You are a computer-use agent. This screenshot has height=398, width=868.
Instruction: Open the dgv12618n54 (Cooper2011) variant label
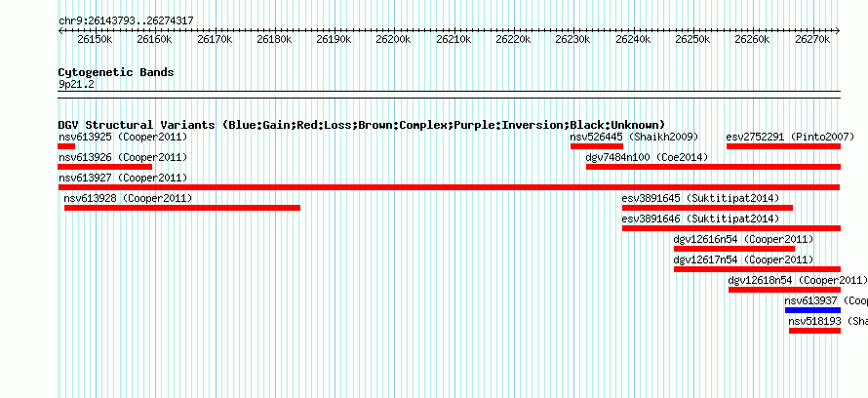[798, 280]
